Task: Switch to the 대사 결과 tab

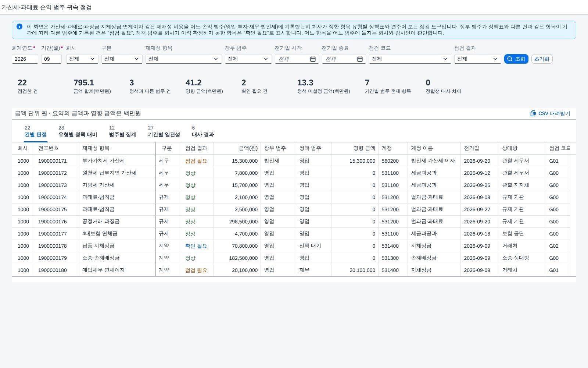Action: [203, 131]
